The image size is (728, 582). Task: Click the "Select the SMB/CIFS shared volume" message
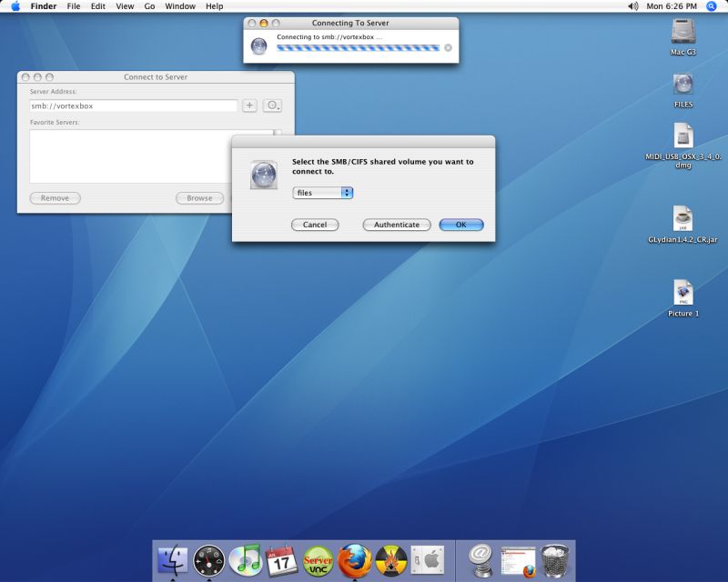tap(382, 166)
